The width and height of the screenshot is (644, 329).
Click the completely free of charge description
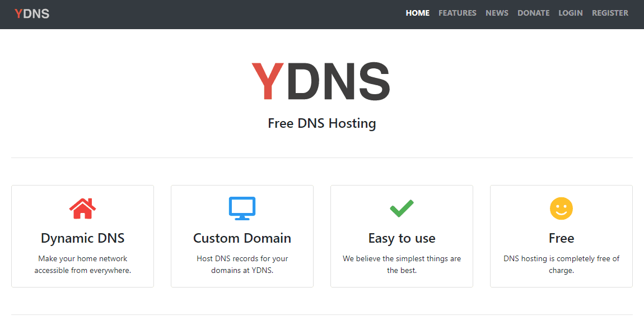click(x=561, y=265)
